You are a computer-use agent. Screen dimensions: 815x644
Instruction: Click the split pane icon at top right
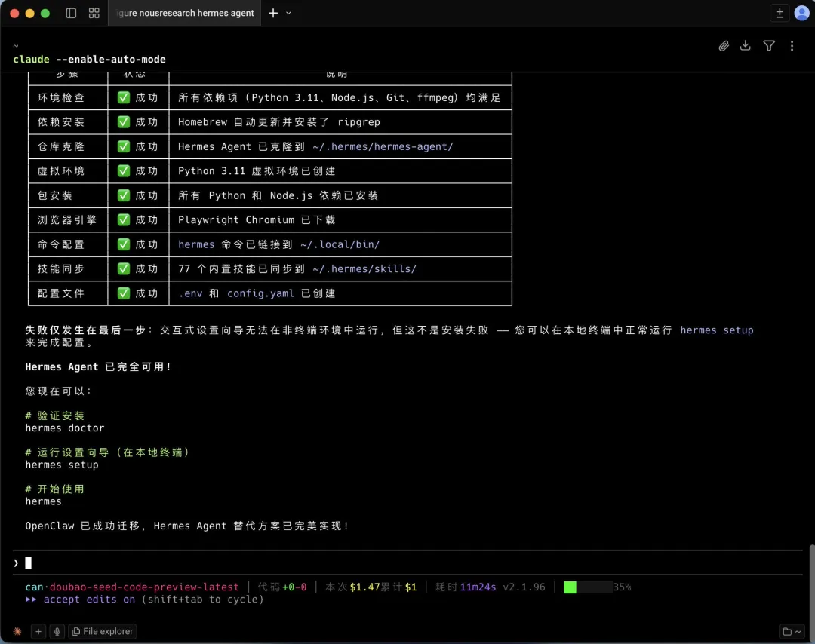tap(779, 14)
